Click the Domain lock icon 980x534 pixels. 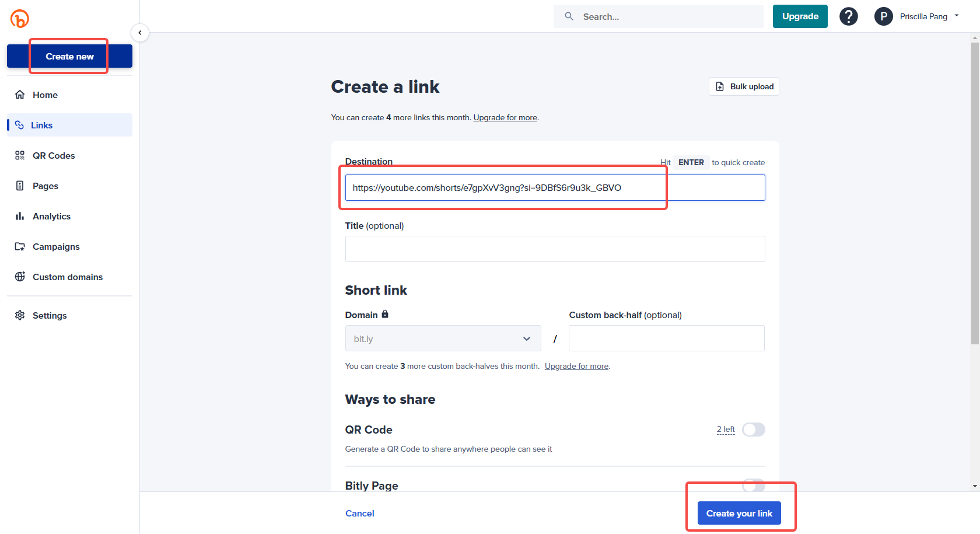tap(385, 314)
